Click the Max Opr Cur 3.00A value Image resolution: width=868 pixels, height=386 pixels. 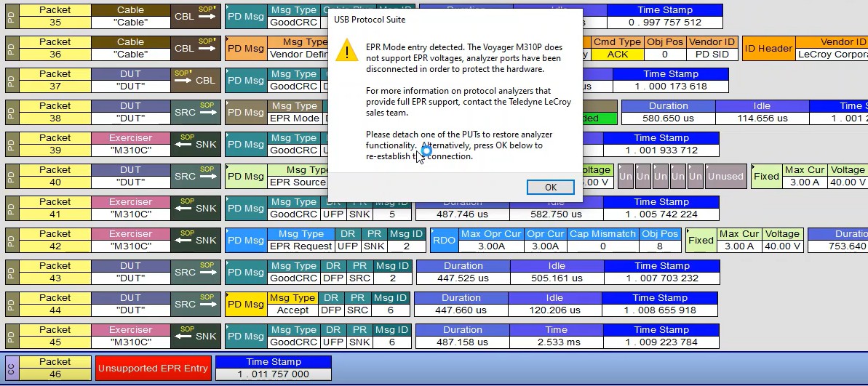491,246
